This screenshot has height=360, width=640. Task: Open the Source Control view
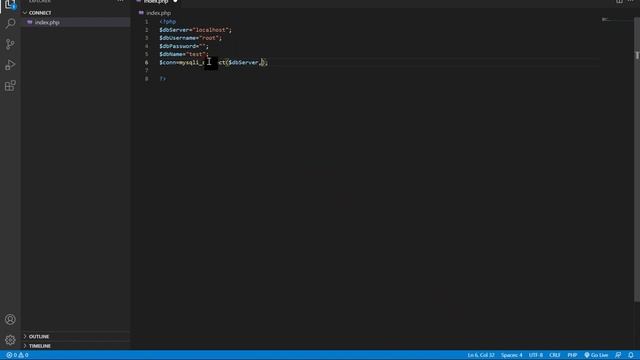[x=10, y=44]
